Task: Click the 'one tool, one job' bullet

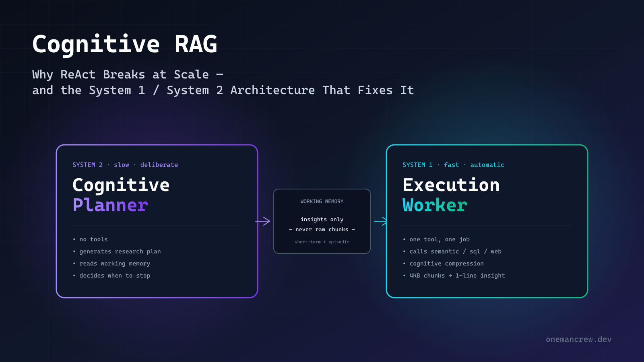Action: pyautogui.click(x=436, y=239)
